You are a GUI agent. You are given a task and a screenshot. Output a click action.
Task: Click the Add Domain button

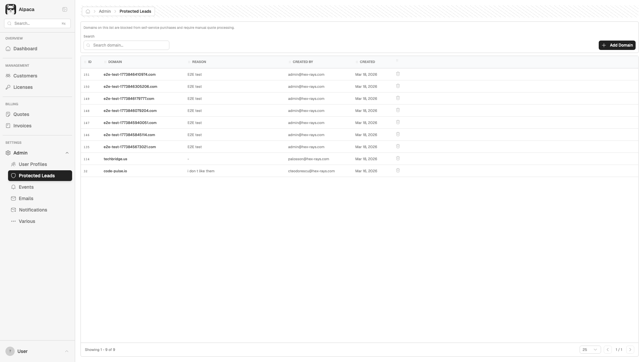pos(617,45)
